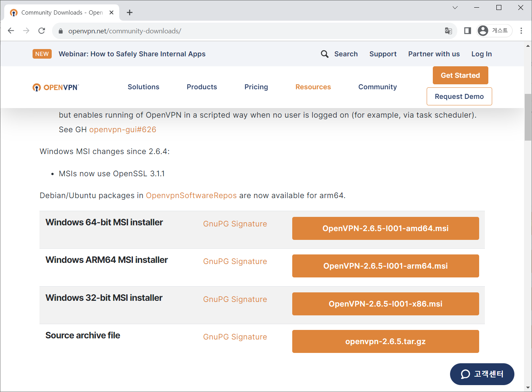Click 'Windows MSI changes since 2.6.4:' text

[105, 151]
